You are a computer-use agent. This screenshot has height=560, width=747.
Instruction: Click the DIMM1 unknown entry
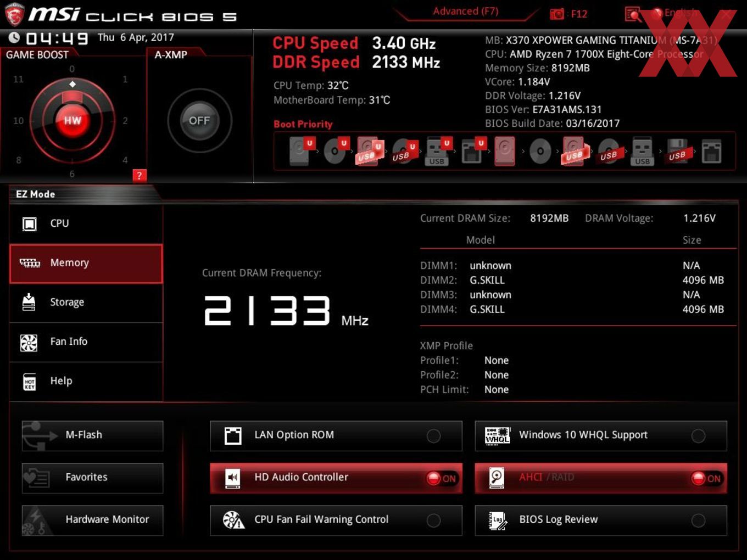[x=490, y=266]
